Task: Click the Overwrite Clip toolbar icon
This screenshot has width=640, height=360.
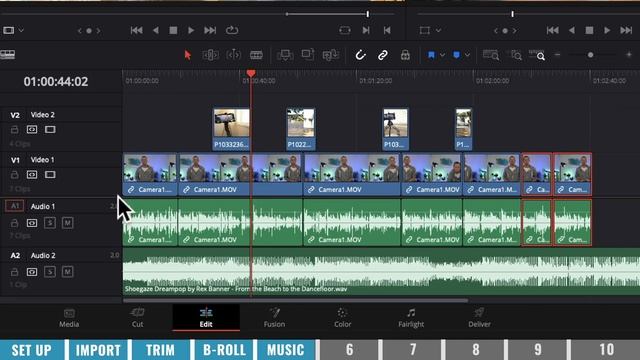Action: pyautogui.click(x=308, y=55)
